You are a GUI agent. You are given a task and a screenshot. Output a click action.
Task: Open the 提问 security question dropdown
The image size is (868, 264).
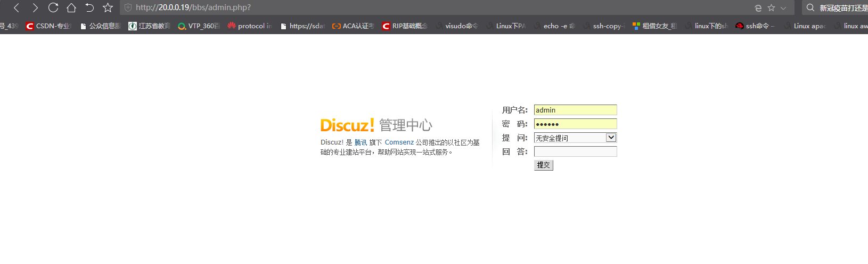[x=575, y=138]
